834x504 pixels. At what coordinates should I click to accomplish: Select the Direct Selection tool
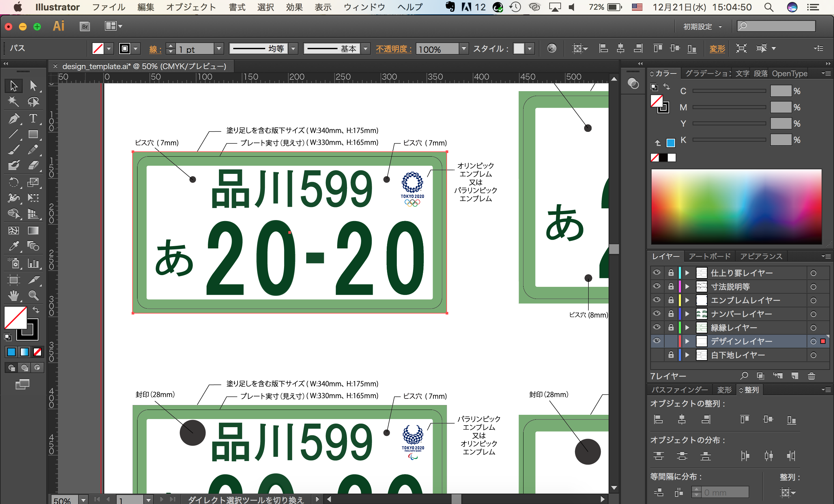[x=33, y=86]
